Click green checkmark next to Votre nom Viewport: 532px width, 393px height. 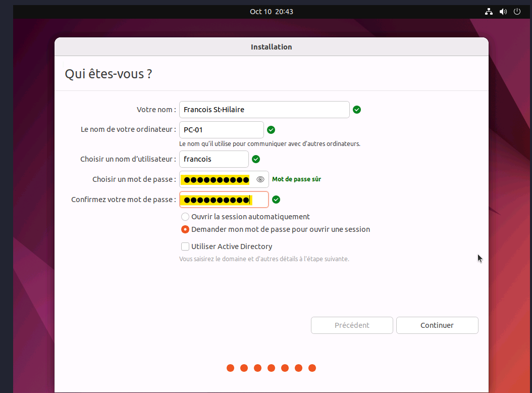[x=357, y=110]
